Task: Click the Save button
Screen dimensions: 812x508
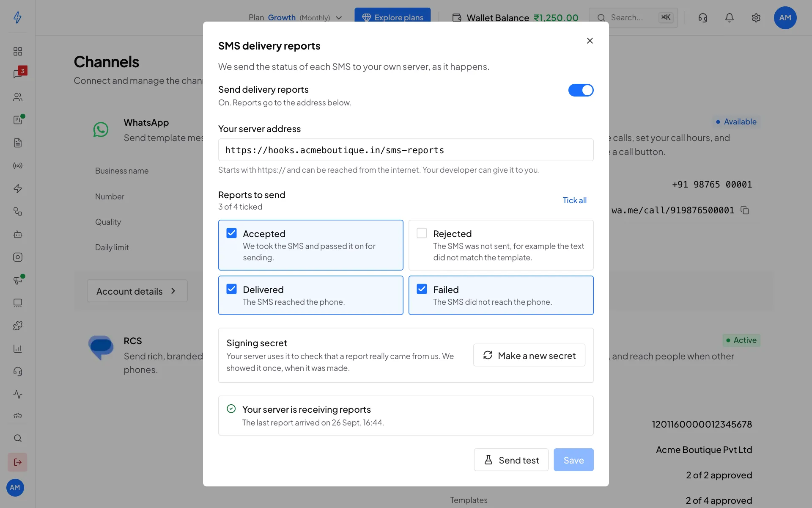Action: point(573,460)
